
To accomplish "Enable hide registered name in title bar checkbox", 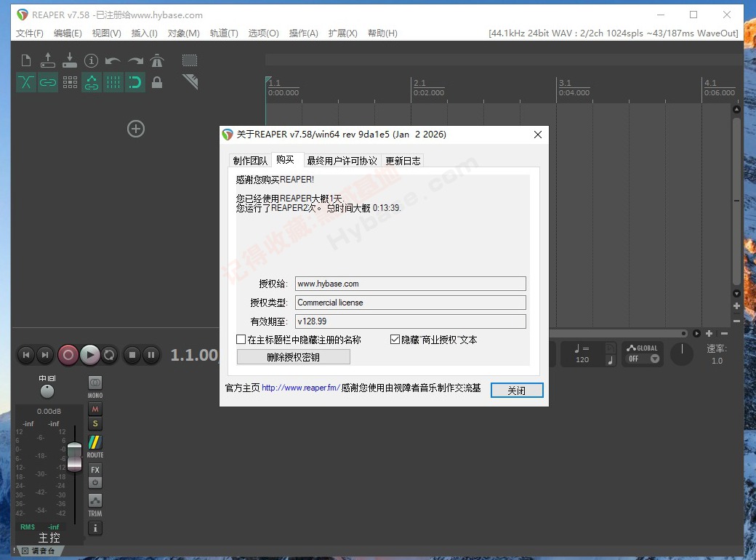I will (241, 340).
